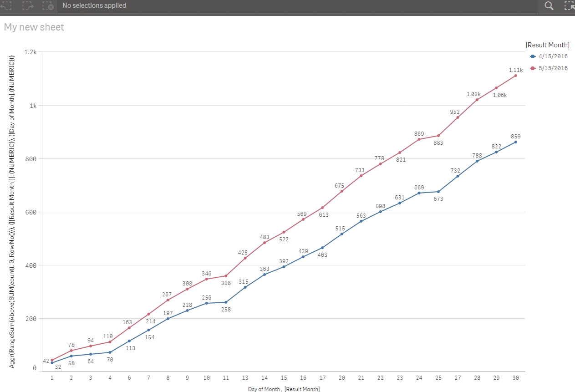Image resolution: width=575 pixels, height=392 pixels.
Task: Click the 522 data label
Action: [284, 239]
